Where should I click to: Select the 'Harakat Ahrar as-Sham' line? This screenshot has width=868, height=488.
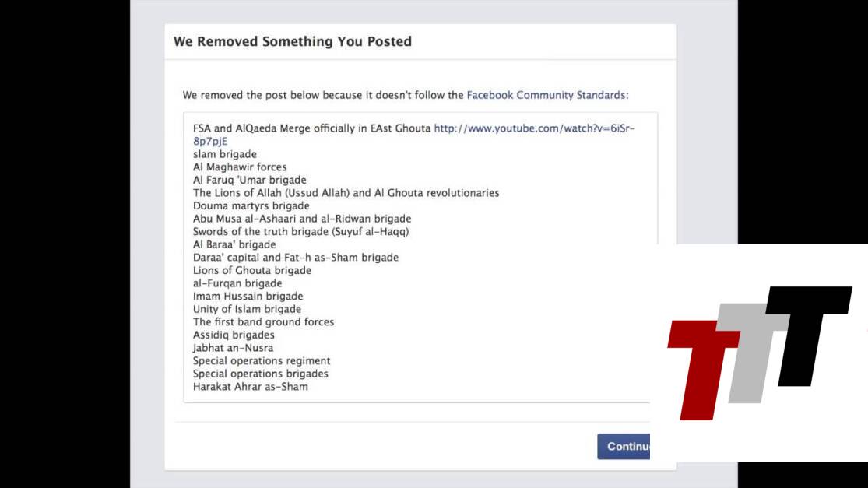point(251,387)
